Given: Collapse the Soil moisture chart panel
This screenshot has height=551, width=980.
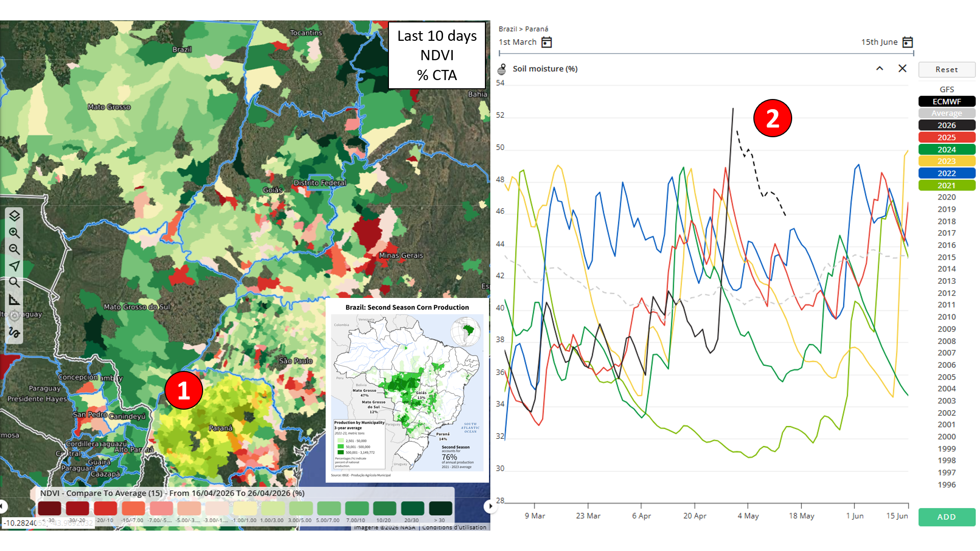Looking at the screenshot, I should click(879, 69).
